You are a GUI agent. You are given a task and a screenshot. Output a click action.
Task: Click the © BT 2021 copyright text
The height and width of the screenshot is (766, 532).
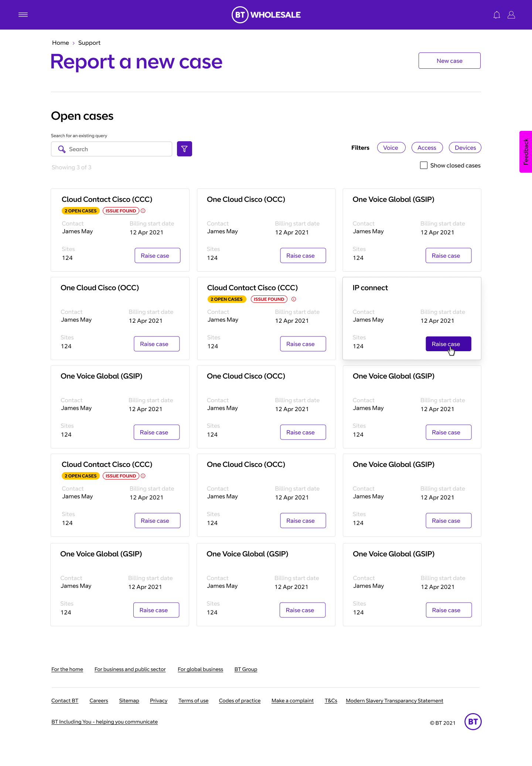click(443, 723)
